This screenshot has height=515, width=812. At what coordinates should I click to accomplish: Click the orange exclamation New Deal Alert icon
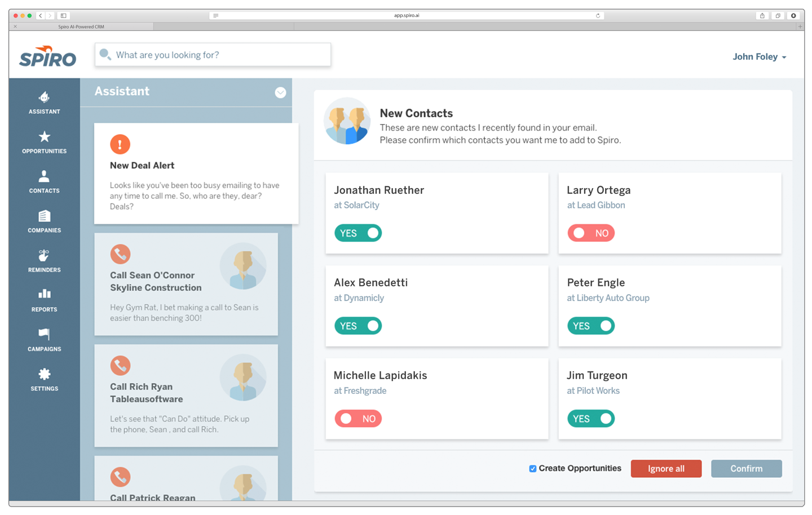click(x=120, y=144)
